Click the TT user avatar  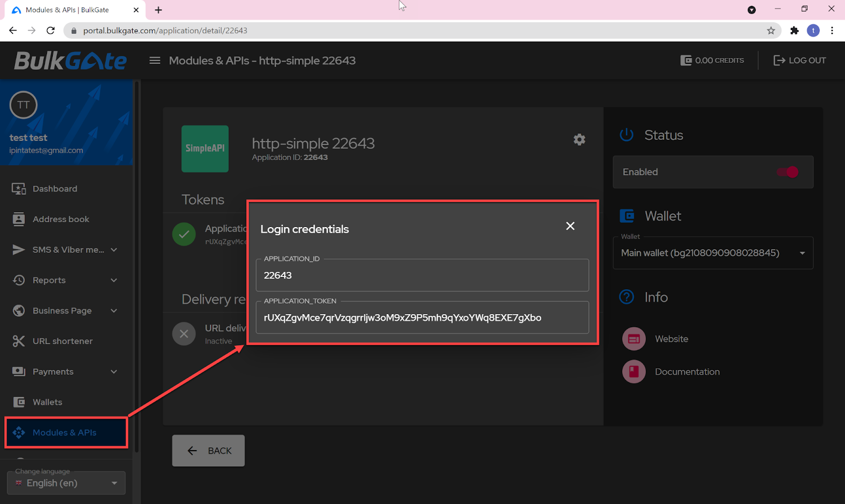23,105
